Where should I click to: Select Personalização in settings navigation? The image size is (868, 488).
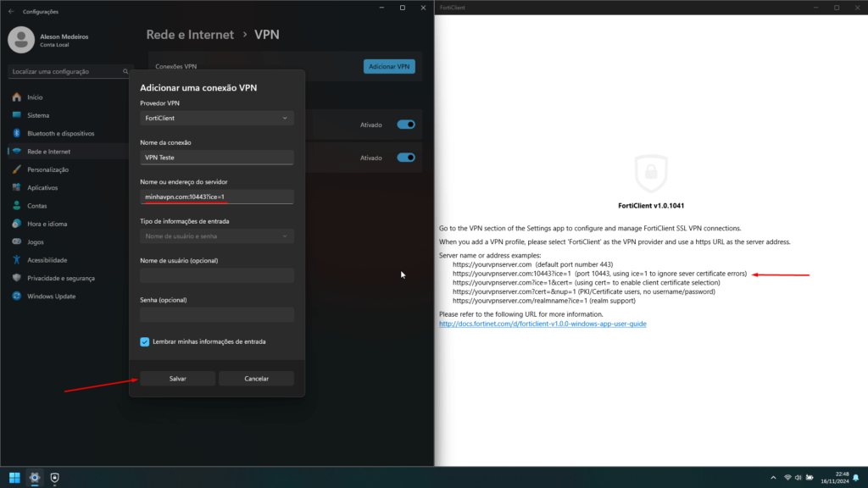(48, 169)
